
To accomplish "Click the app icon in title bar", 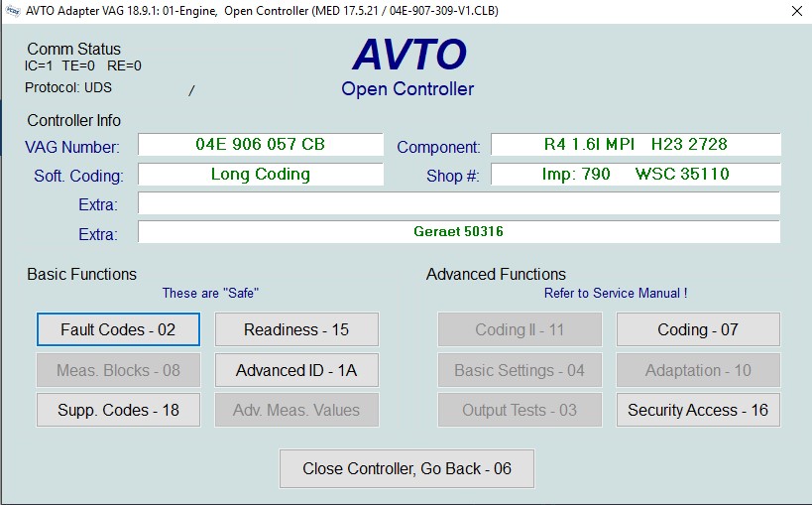I will pos(13,11).
